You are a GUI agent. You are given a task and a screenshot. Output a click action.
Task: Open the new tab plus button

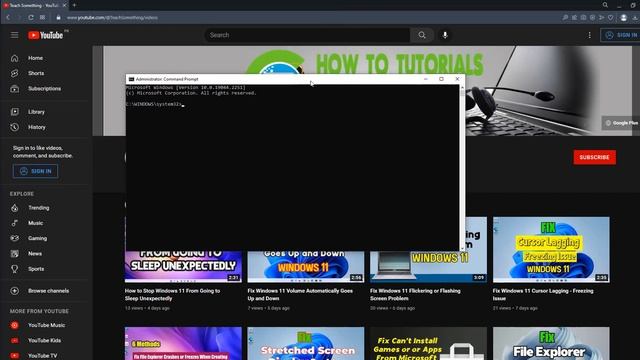pyautogui.click(x=74, y=5)
